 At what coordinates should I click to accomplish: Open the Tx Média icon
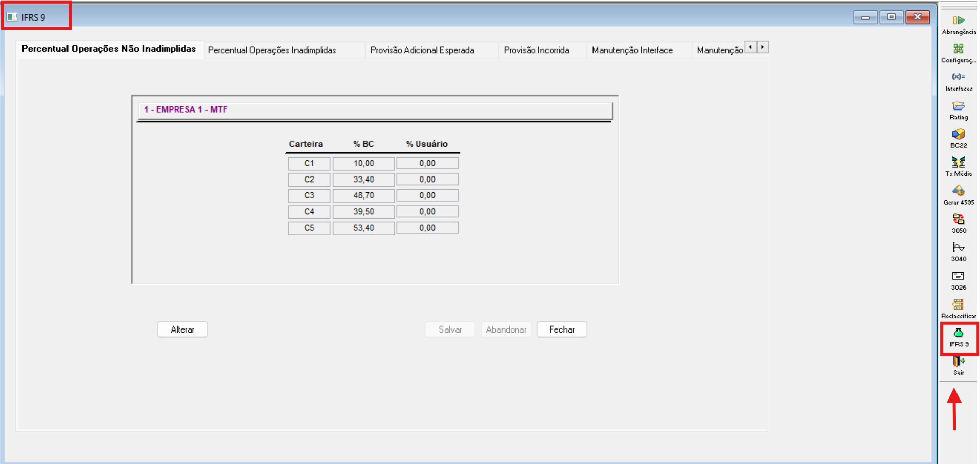(959, 167)
